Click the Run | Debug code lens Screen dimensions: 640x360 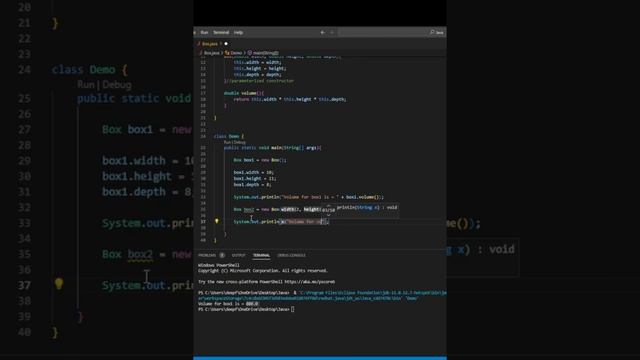(x=235, y=142)
